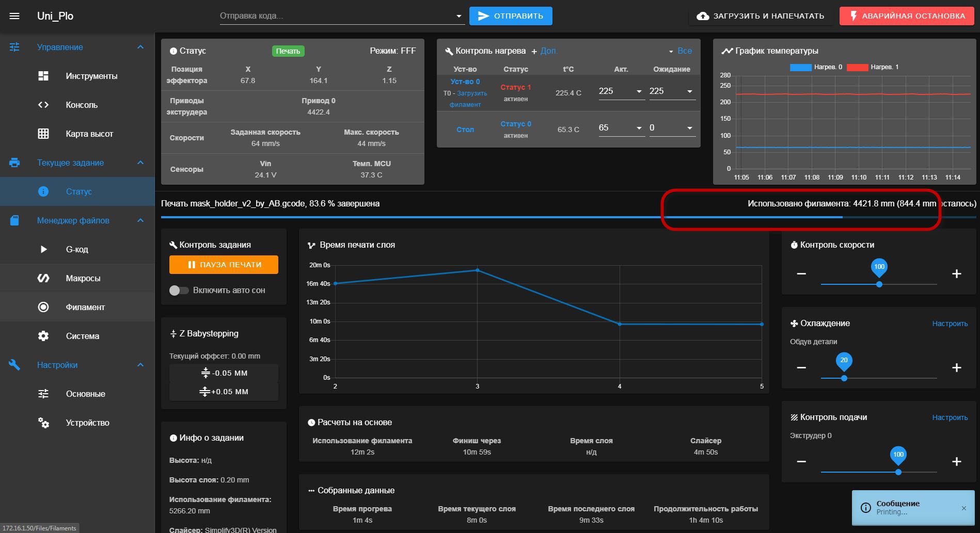980x533 pixels.
Task: Click the speed control slider handle
Action: [x=879, y=284]
